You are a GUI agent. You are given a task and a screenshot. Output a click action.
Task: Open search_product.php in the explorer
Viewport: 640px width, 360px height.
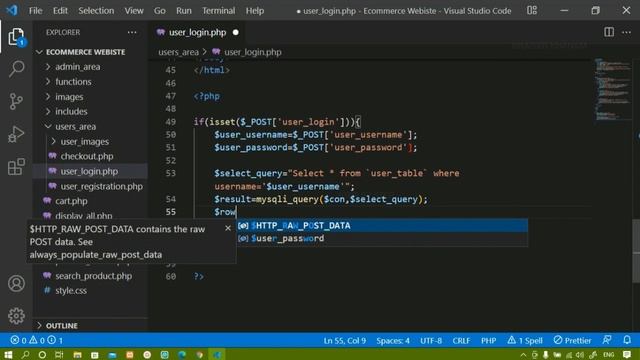click(x=93, y=276)
